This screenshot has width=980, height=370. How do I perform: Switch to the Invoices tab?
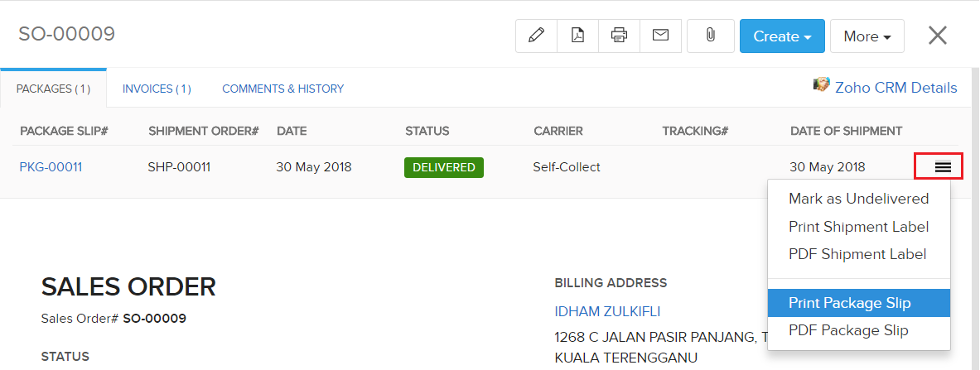pos(157,89)
